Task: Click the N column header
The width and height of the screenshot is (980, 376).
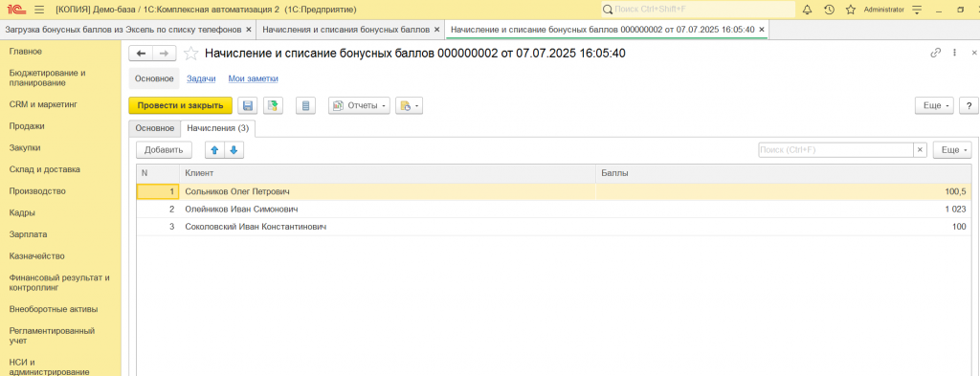Action: [158, 173]
